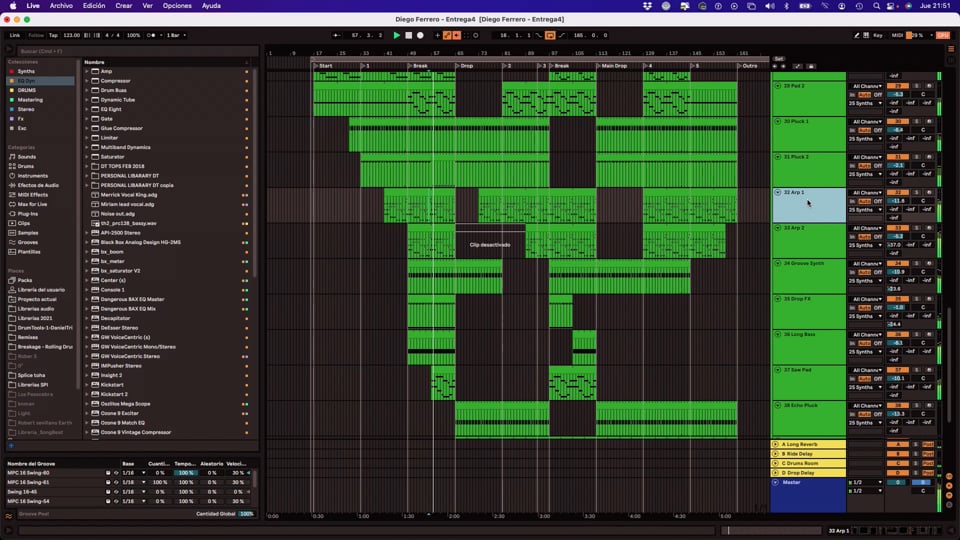Solo the B Ride Delay return

point(916,454)
